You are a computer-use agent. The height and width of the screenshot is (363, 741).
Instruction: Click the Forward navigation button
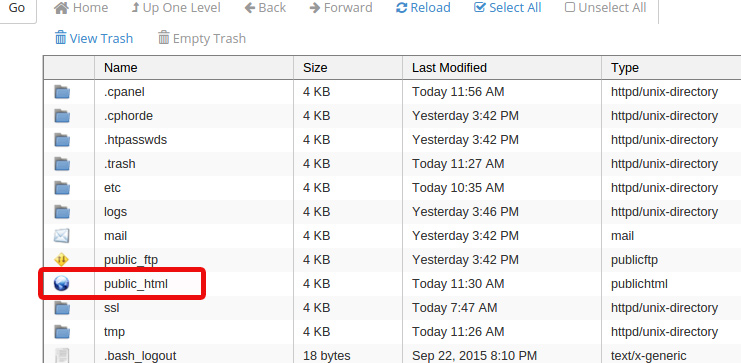[340, 8]
